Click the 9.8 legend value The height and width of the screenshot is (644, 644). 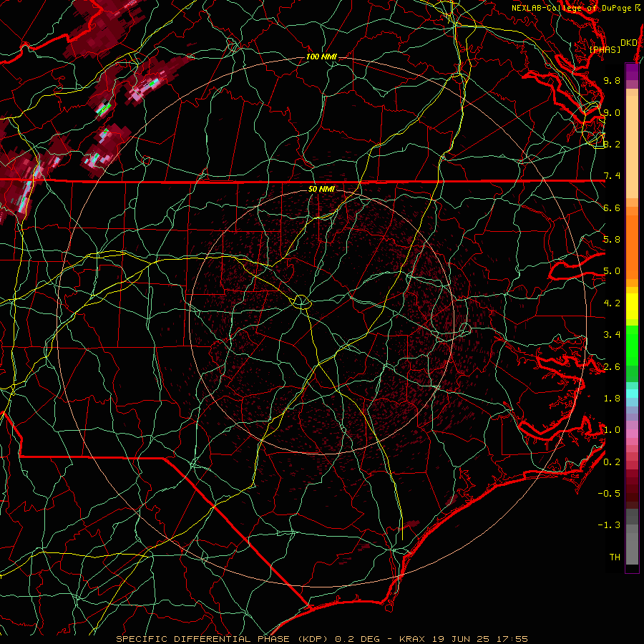point(612,80)
